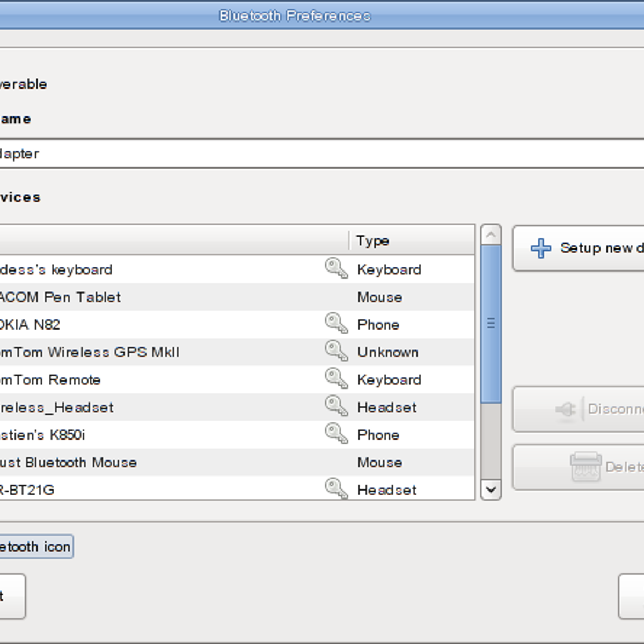Click key icon for TomTom Wireless GPS MkII

[x=336, y=350]
